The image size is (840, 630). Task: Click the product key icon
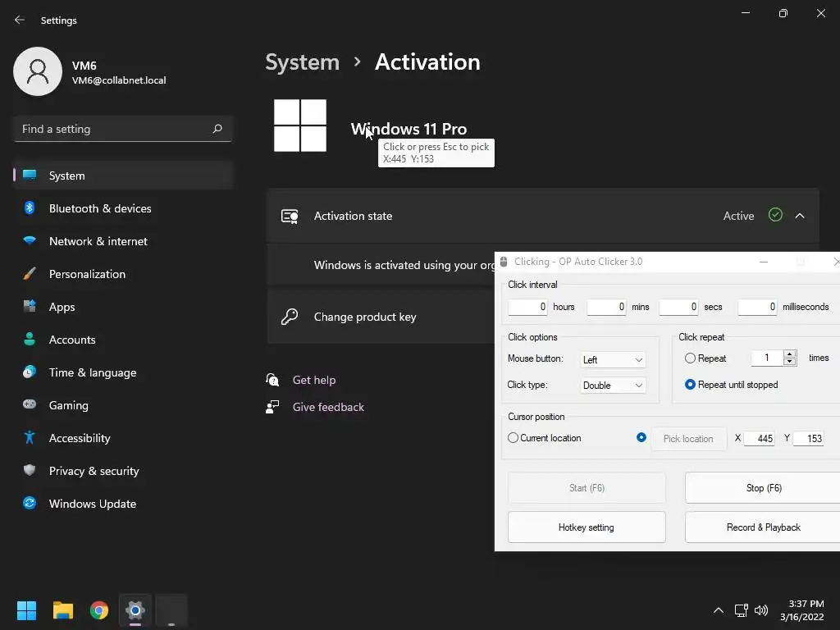[x=290, y=317]
